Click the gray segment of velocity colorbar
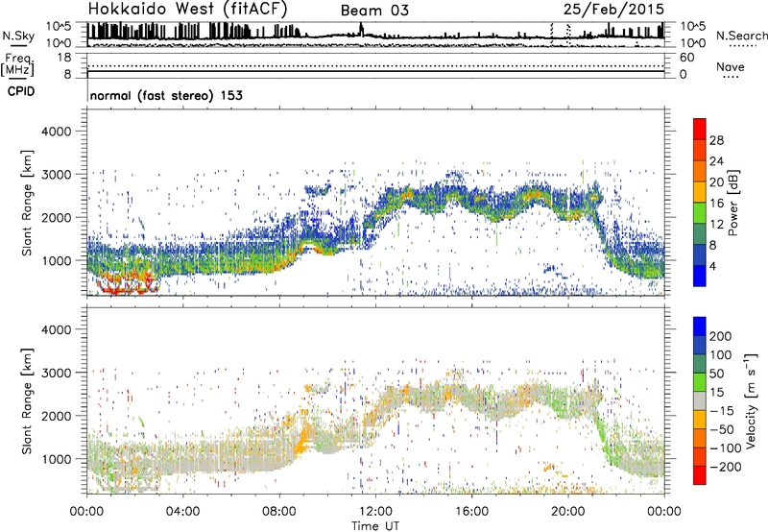Screen dimensions: 768x532 (x=700, y=401)
